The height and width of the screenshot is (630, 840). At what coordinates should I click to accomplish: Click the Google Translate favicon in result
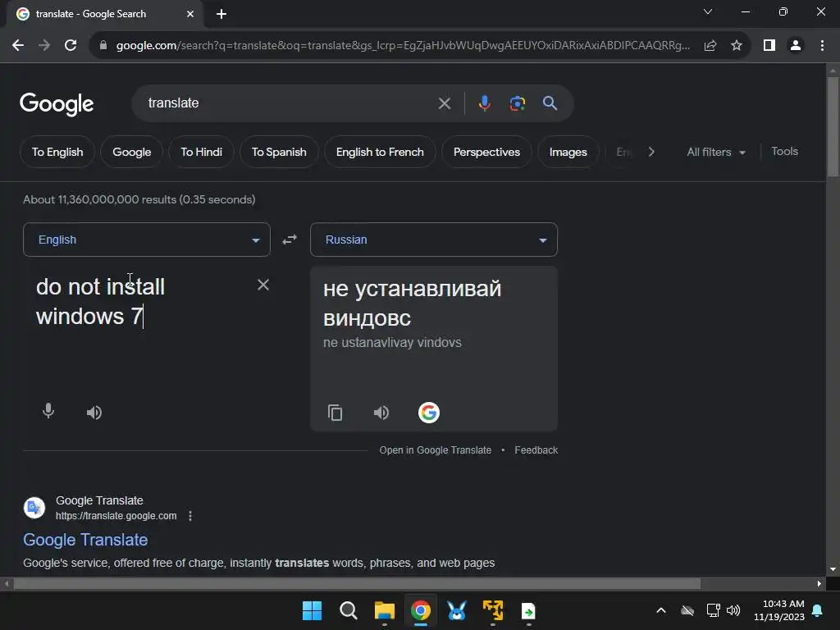tap(34, 507)
